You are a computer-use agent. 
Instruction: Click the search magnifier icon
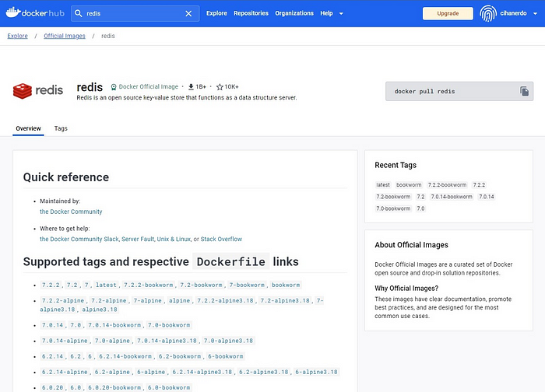[79, 13]
